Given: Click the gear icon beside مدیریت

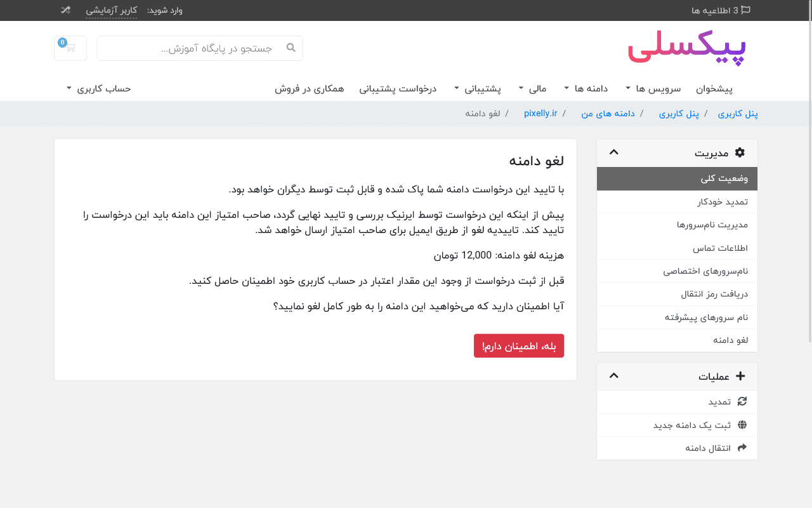Looking at the screenshot, I should [739, 152].
